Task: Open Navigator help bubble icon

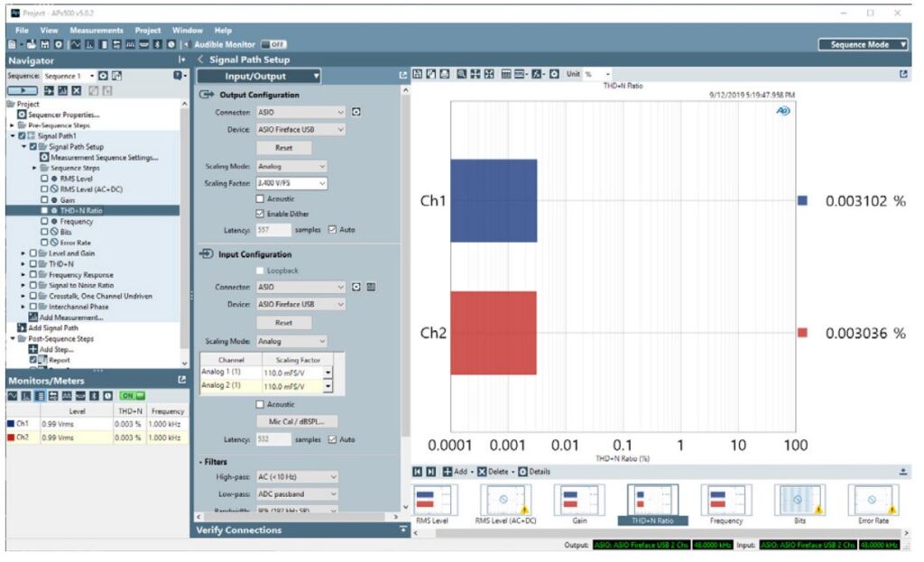Action: [178, 76]
